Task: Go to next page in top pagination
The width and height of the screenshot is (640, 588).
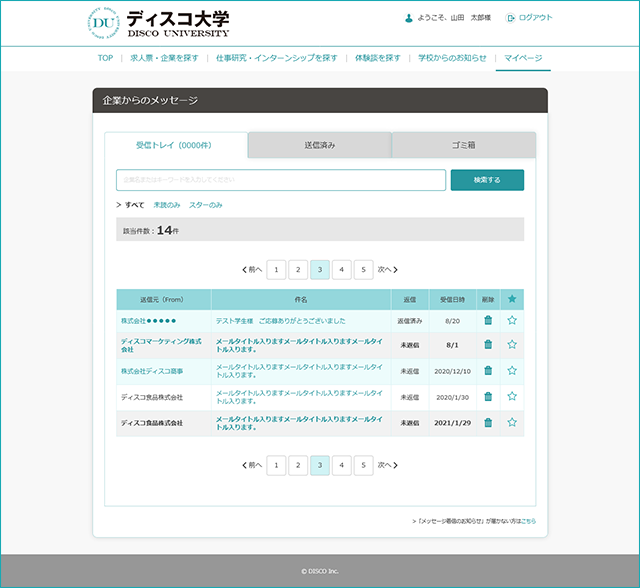Action: point(387,269)
